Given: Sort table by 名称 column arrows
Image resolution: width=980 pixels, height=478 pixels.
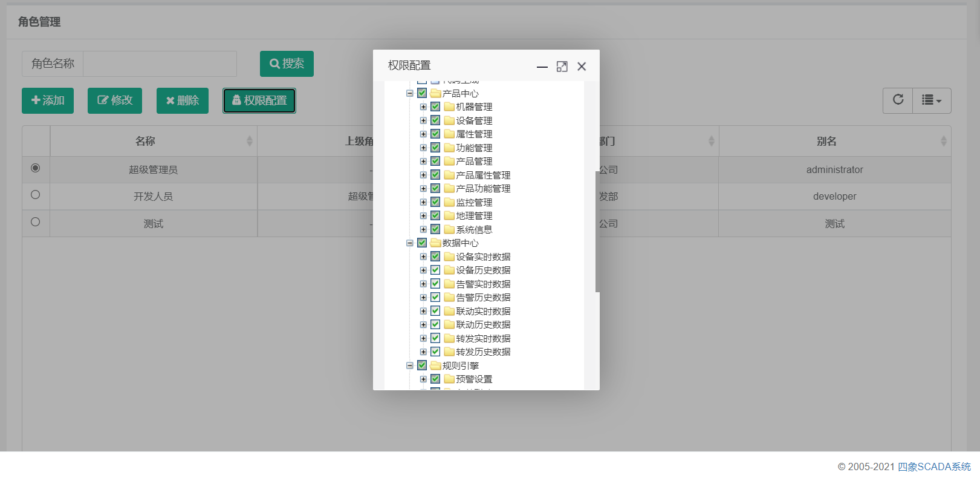Looking at the screenshot, I should click(249, 141).
